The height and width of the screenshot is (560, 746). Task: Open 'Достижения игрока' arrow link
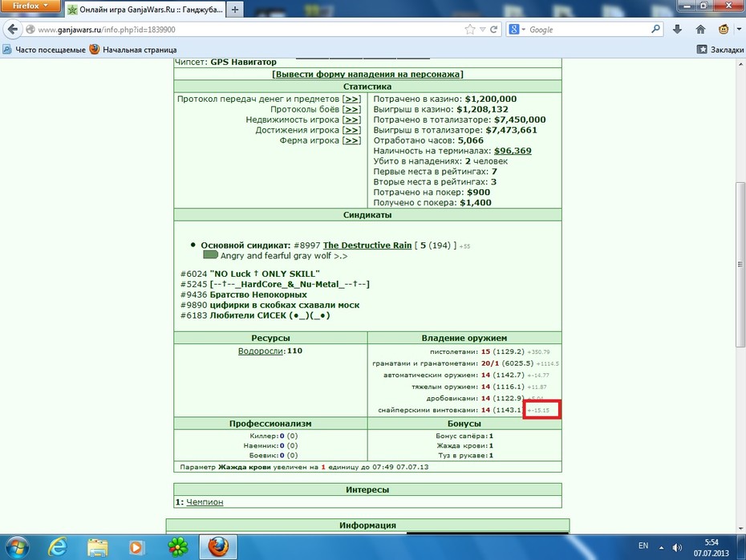[351, 130]
